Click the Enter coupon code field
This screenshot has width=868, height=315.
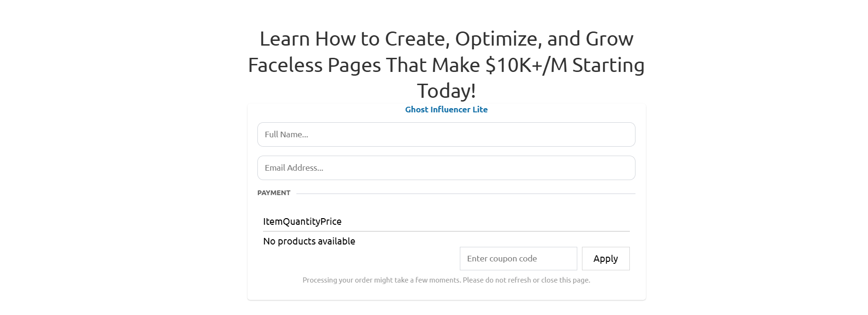point(518,259)
